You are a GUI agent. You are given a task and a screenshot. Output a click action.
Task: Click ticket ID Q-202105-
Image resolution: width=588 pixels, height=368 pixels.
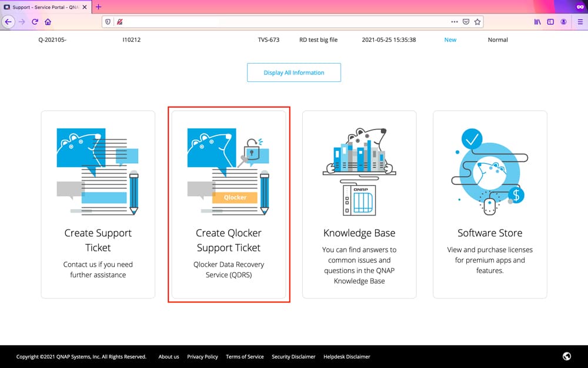tap(52, 40)
